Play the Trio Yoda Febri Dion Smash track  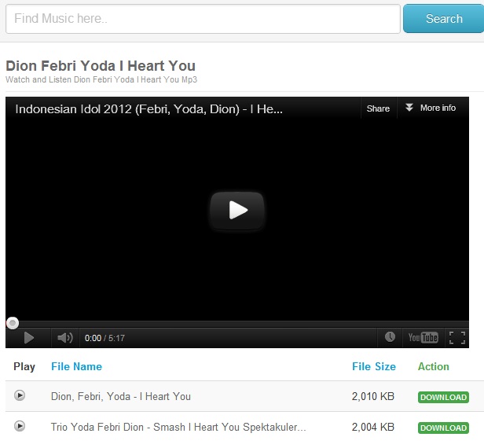(x=20, y=426)
